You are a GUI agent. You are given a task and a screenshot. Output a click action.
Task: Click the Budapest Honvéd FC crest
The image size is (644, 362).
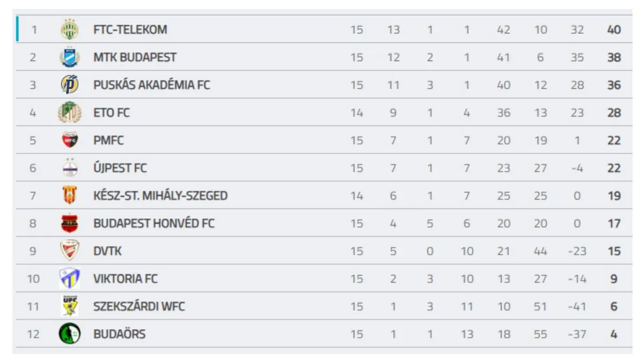[70, 224]
